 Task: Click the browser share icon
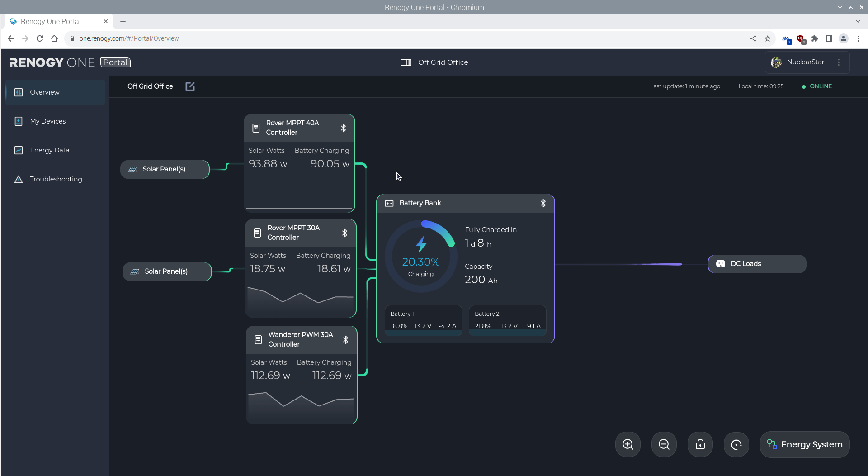tap(753, 38)
